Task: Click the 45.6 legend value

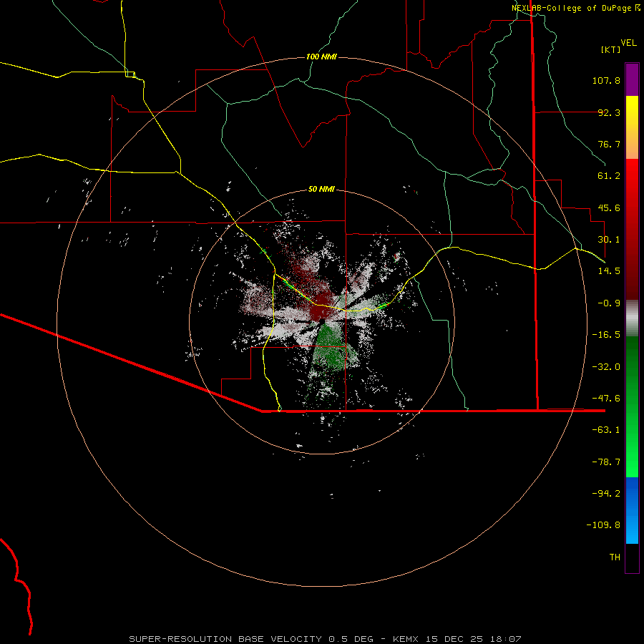Action: click(609, 208)
